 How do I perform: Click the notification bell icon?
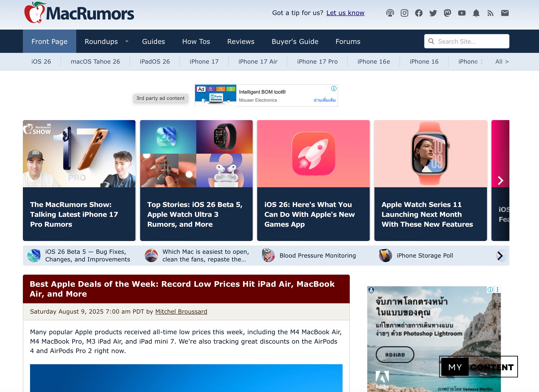pos(476,13)
